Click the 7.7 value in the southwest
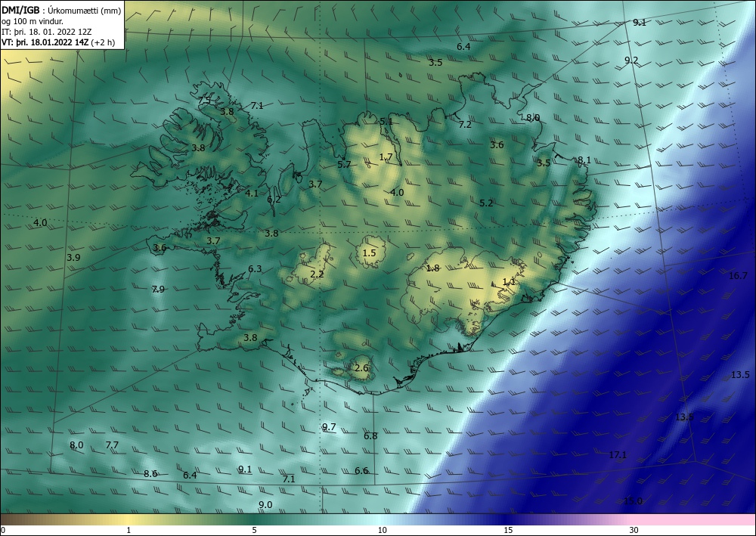Screen dimensions: 756x536 (x=112, y=445)
